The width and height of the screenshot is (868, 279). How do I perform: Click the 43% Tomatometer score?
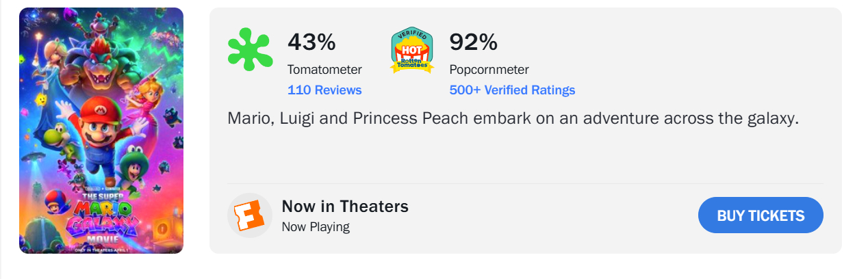(x=311, y=42)
